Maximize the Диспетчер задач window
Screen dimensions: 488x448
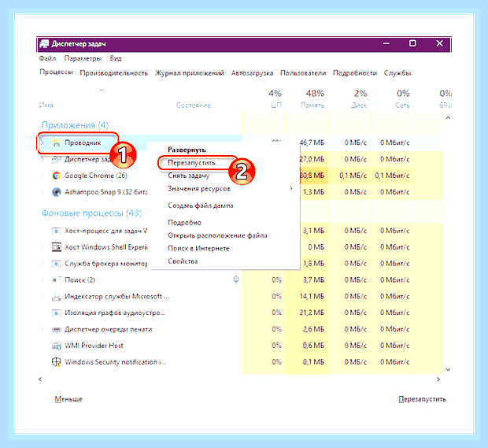click(x=412, y=43)
